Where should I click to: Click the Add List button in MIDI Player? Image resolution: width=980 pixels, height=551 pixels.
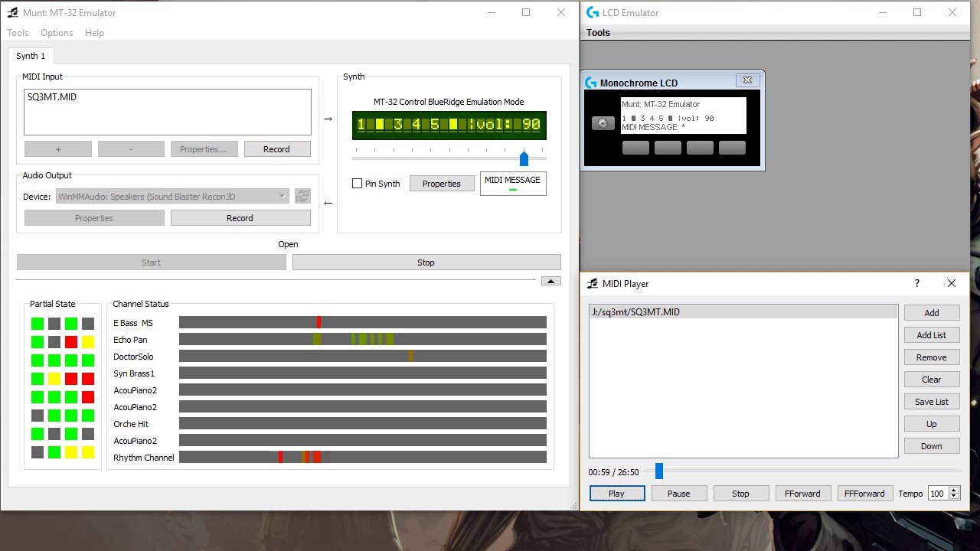[x=931, y=335]
